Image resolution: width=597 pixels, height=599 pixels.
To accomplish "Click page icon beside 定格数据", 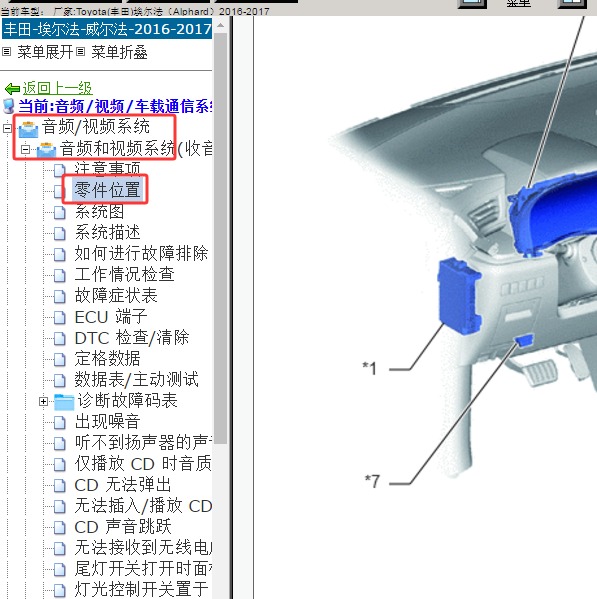I will pos(60,359).
